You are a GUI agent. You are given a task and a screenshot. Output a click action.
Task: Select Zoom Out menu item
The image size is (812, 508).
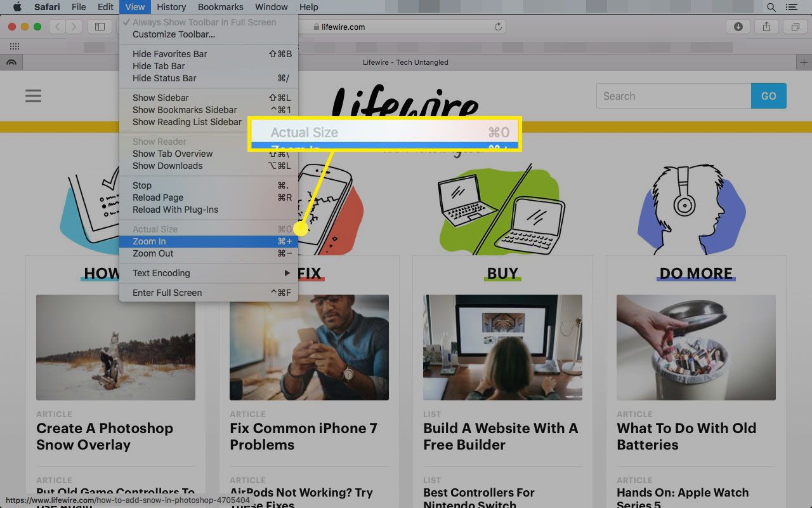[209, 253]
